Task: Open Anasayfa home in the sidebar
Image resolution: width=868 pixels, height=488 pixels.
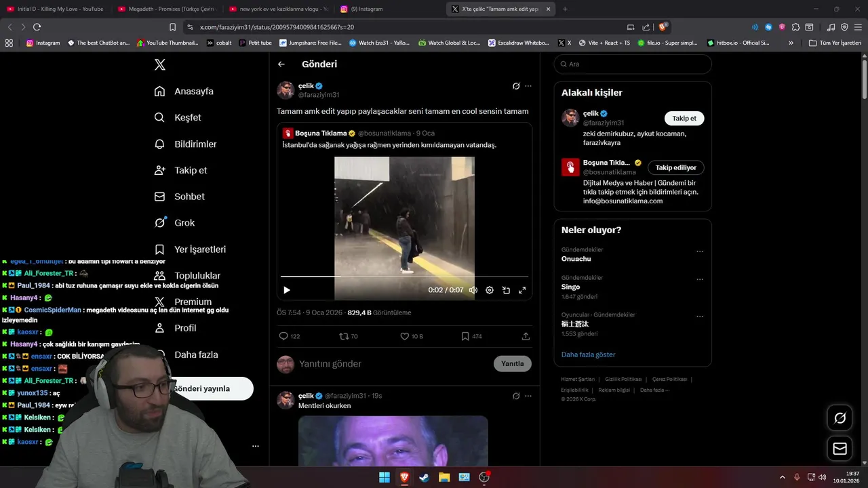Action: pos(184,91)
